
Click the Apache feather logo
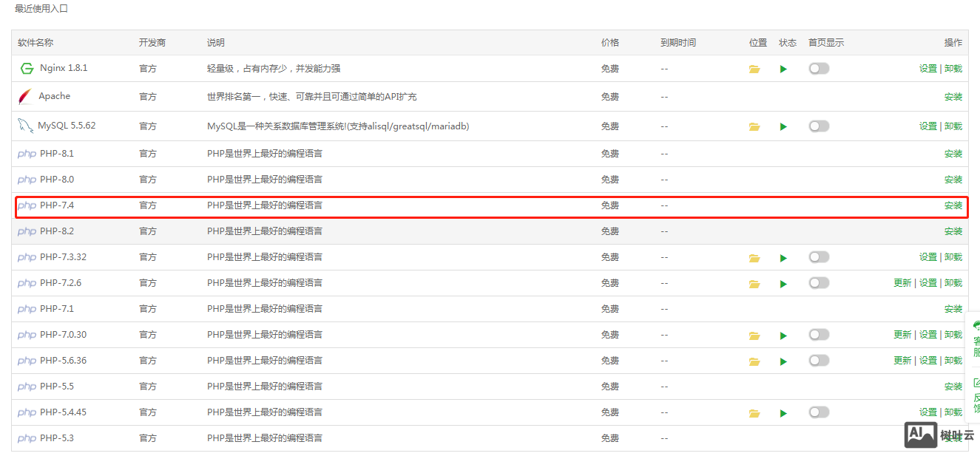coord(24,95)
